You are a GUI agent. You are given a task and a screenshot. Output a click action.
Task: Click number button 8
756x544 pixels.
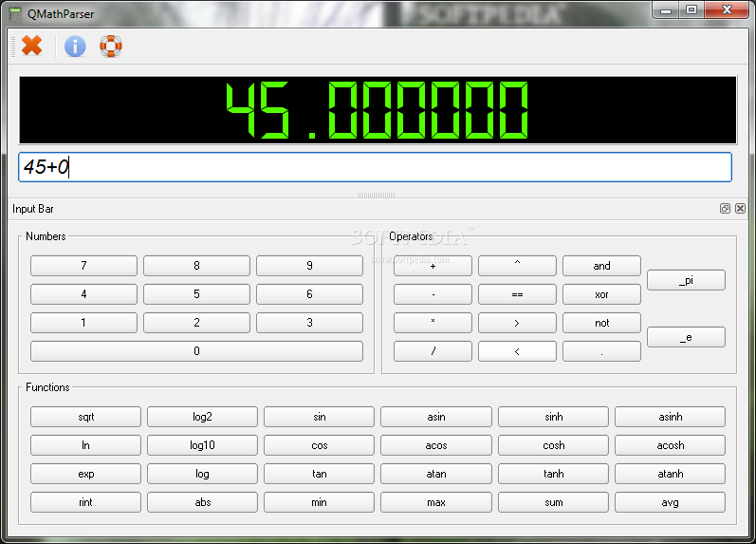pyautogui.click(x=196, y=266)
